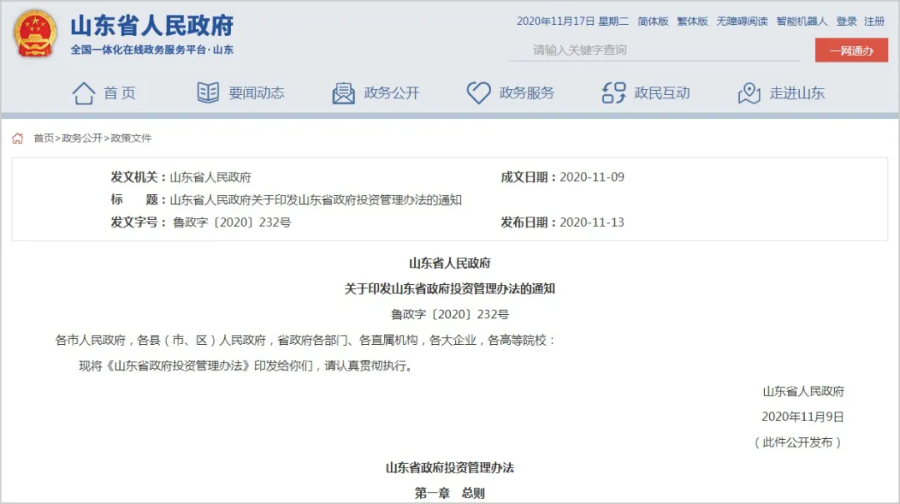Click the map pin icon for 走进山东

pyautogui.click(x=749, y=93)
